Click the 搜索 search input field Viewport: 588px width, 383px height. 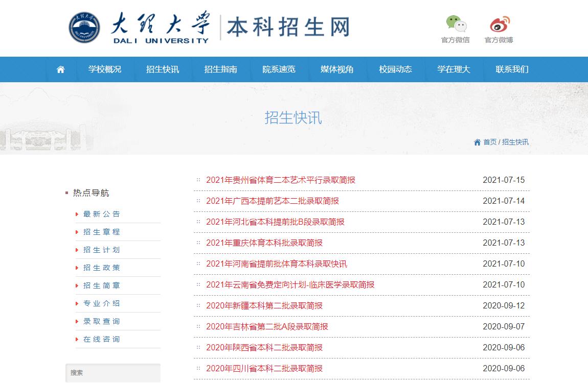113,373
